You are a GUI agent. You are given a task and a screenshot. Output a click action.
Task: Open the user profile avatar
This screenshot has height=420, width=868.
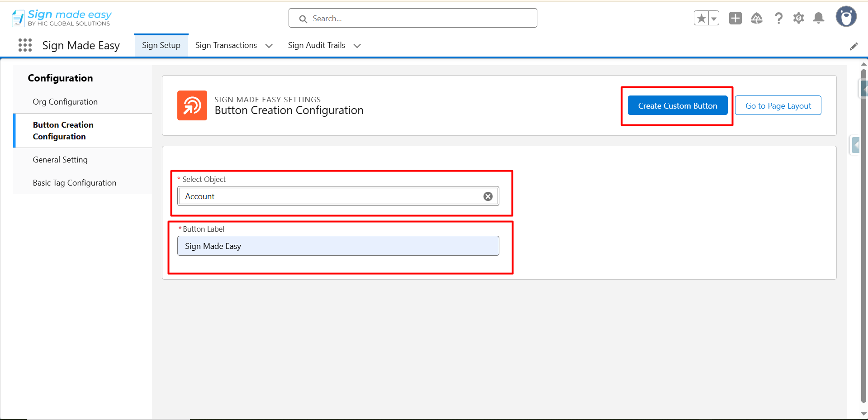(x=846, y=17)
